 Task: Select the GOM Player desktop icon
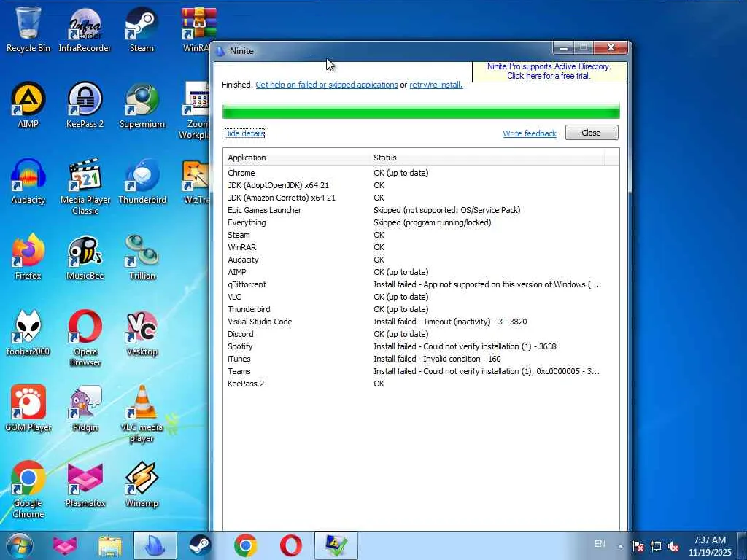(x=28, y=408)
